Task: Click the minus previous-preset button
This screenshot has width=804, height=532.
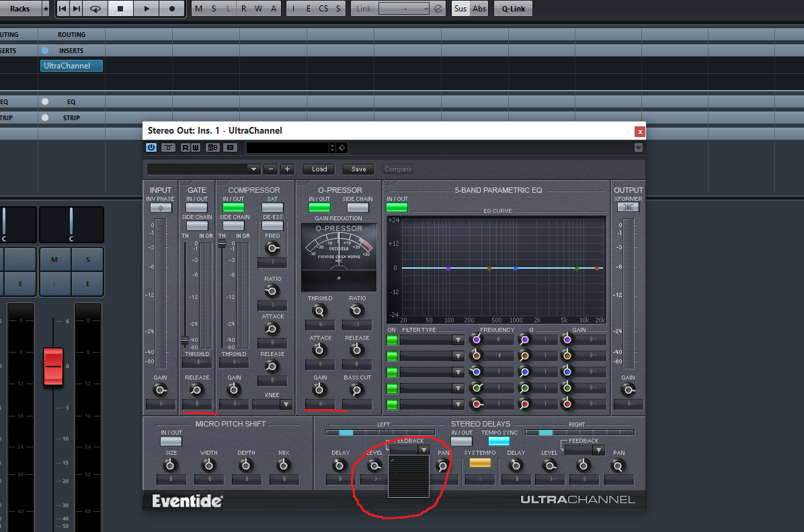Action: click(271, 169)
